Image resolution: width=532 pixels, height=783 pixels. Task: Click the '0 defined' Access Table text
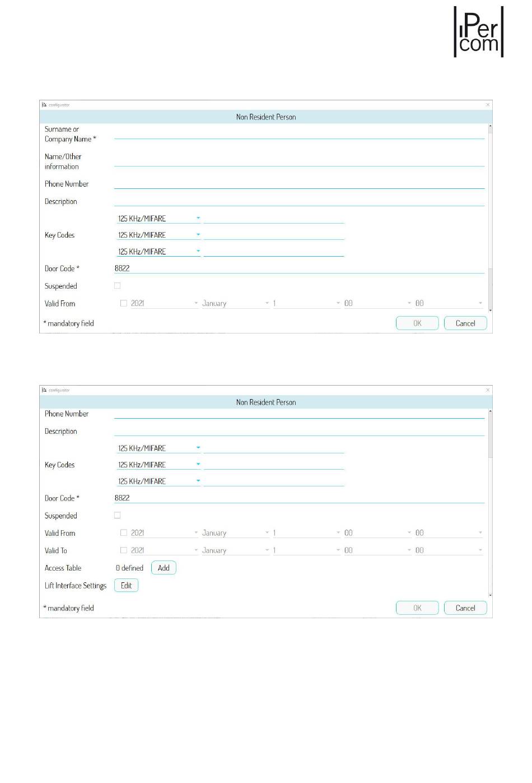tap(129, 568)
